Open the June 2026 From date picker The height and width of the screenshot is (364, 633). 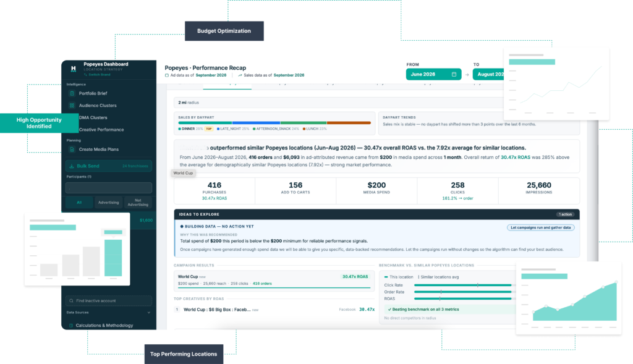(433, 74)
